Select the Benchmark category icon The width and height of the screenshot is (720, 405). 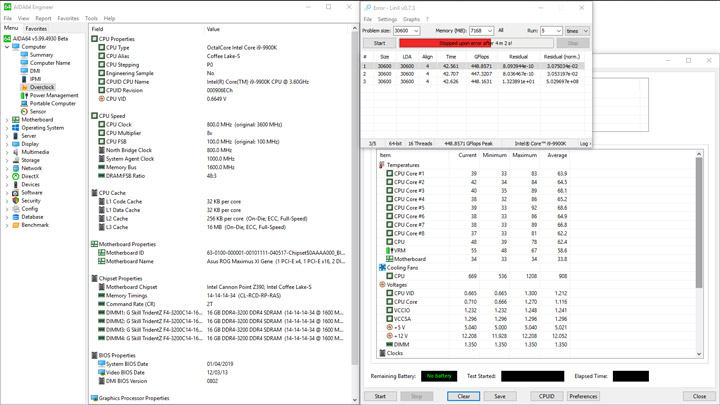click(x=16, y=225)
